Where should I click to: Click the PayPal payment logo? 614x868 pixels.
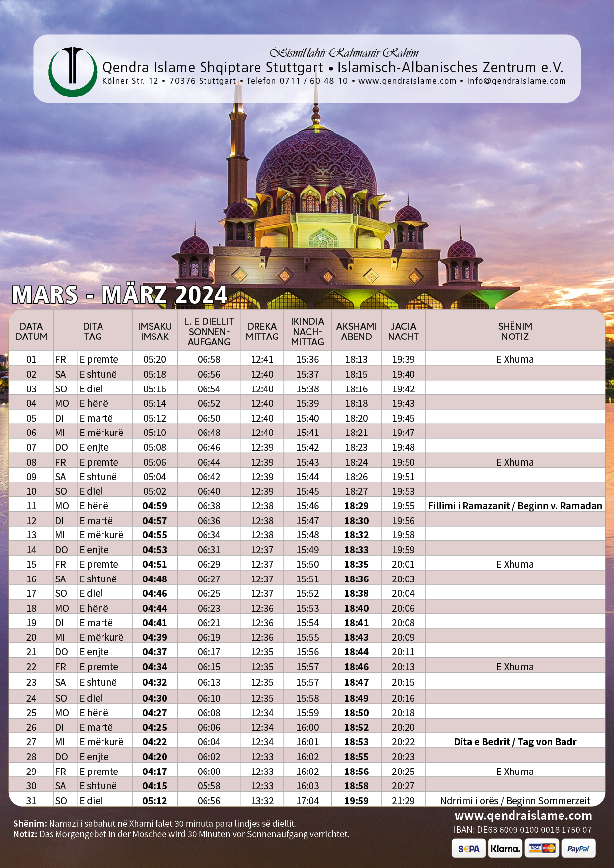(x=578, y=849)
